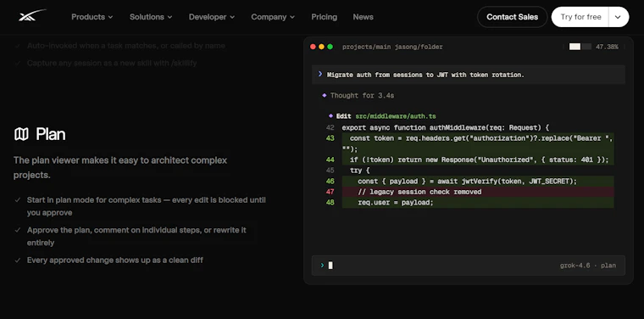Expand the Thought for 3.4s entry
The image size is (644, 319).
363,95
